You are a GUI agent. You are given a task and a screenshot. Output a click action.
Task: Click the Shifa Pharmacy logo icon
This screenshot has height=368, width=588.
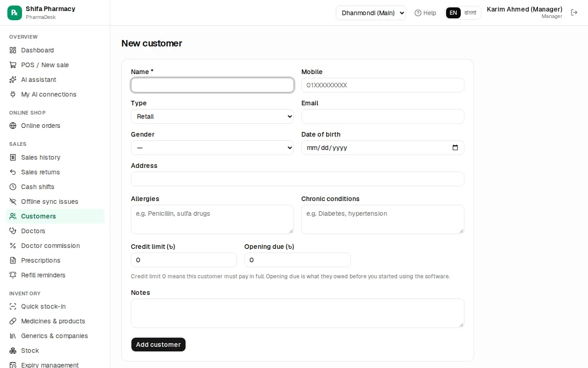tap(15, 13)
